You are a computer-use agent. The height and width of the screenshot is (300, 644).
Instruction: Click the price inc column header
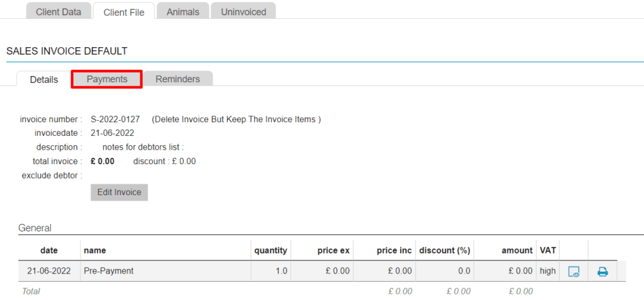pos(394,250)
